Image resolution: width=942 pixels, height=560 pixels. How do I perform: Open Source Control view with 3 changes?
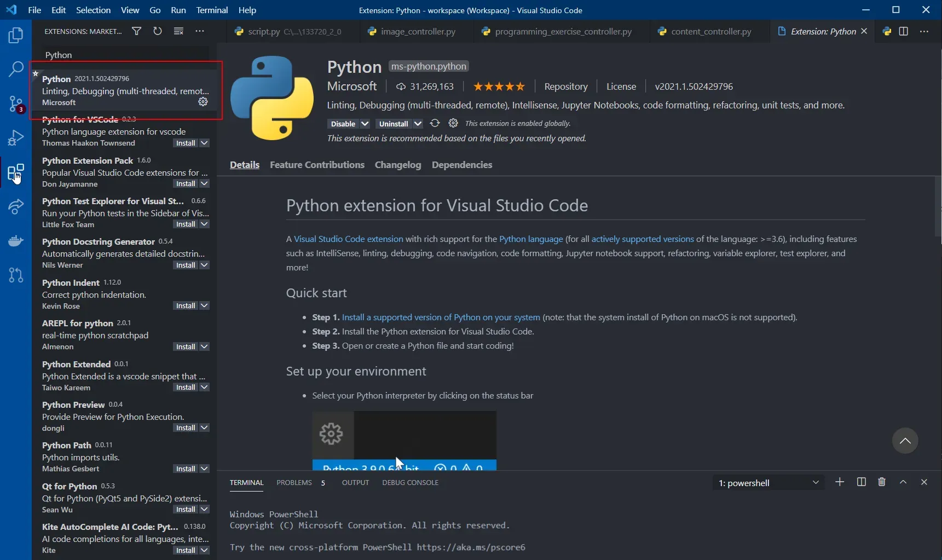pos(16,103)
